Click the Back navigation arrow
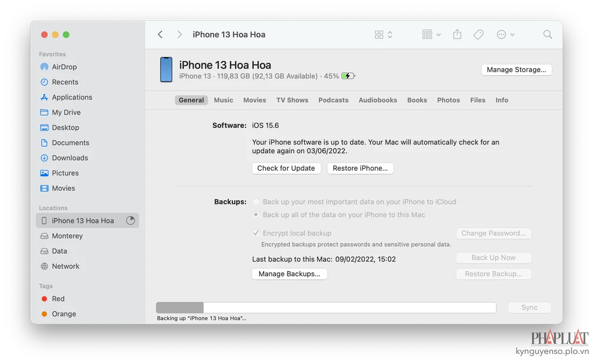Screen dimensions: 593x364 (x=160, y=34)
